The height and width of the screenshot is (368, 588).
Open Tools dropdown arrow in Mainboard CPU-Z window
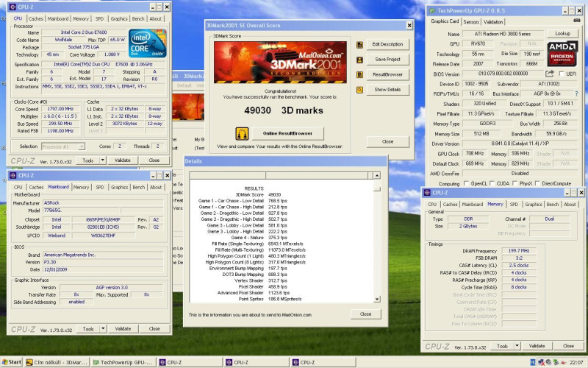click(x=103, y=329)
